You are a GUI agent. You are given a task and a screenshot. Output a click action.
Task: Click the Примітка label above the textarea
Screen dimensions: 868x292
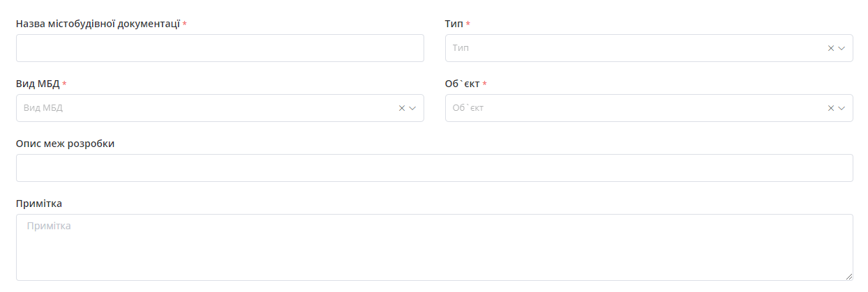(x=39, y=203)
